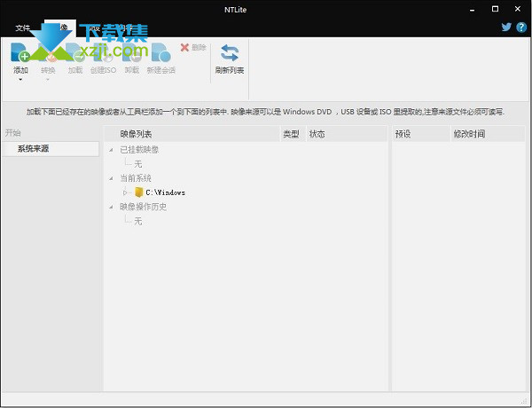Open the Twitter bird icon link

506,27
